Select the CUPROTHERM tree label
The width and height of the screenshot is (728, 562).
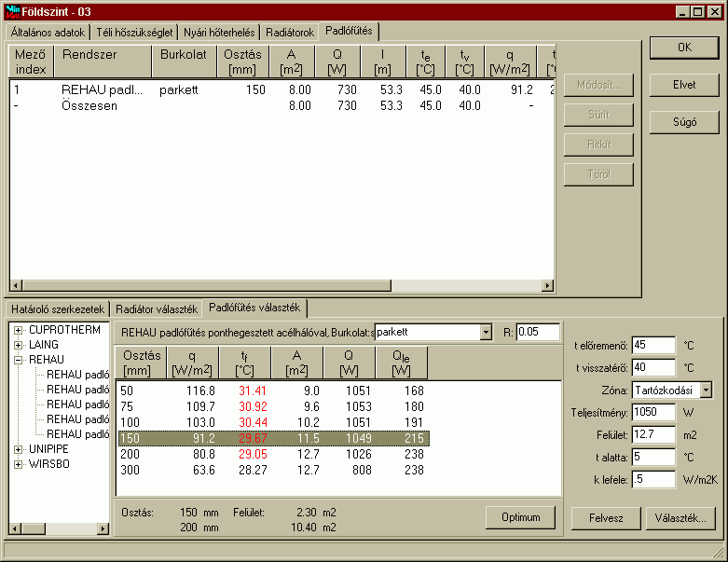click(64, 330)
